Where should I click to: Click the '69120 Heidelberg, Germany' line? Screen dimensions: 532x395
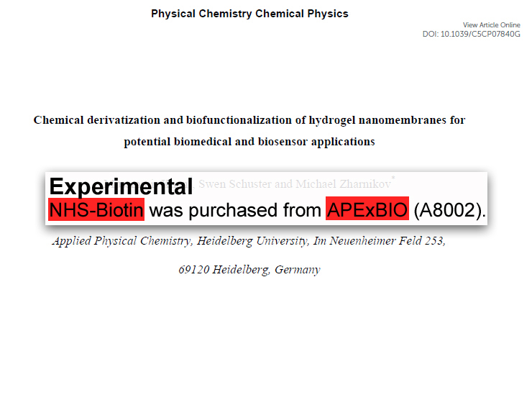coord(249,270)
